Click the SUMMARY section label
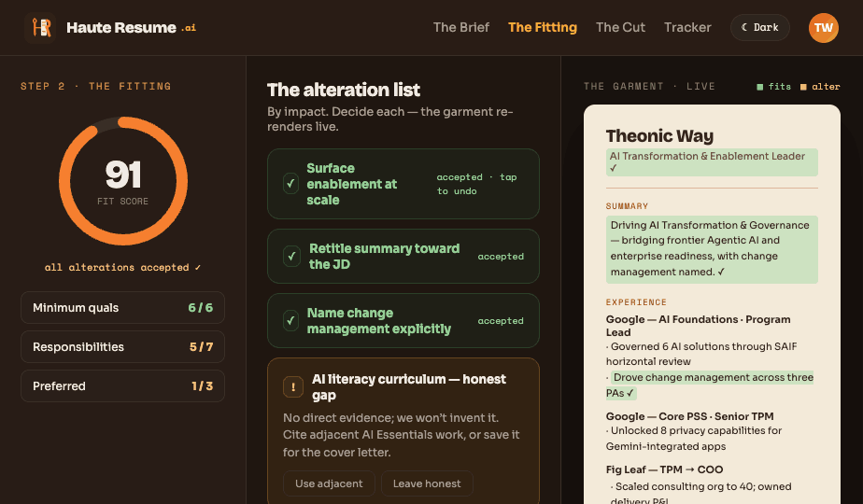Image resolution: width=863 pixels, height=504 pixels. click(627, 206)
